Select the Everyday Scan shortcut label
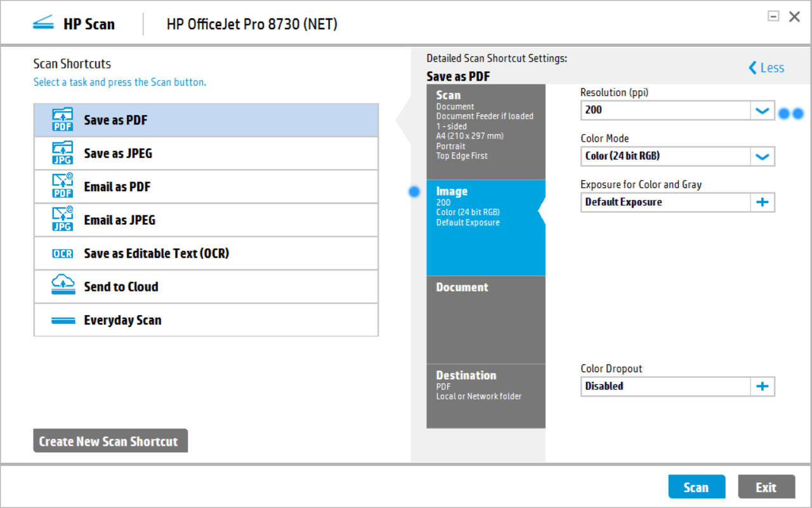Viewport: 812px width, 508px height. (122, 320)
